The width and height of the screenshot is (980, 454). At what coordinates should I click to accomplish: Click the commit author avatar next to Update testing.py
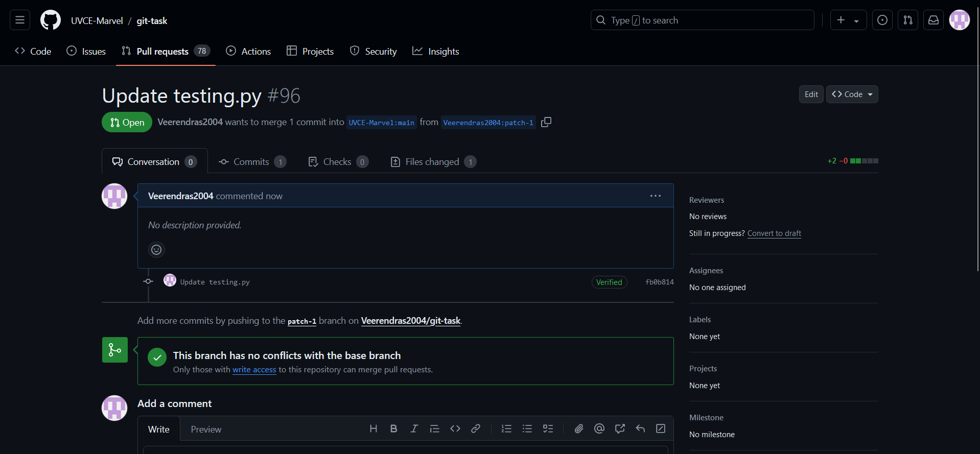tap(170, 280)
